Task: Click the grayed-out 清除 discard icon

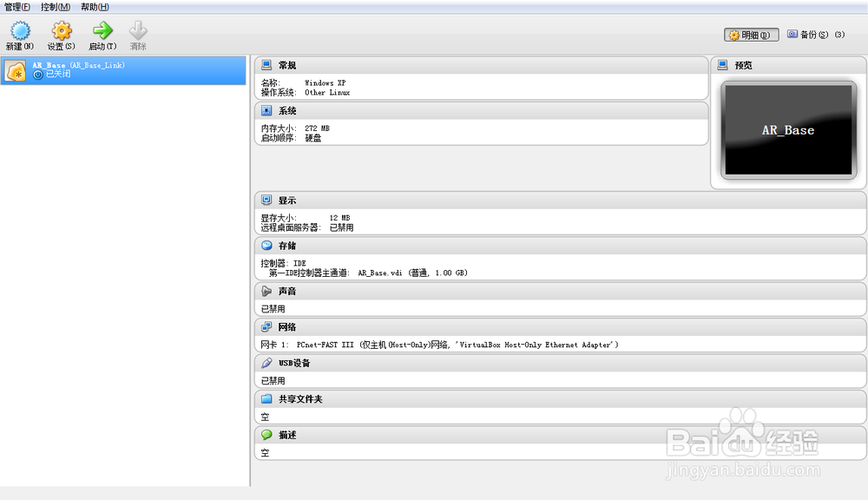Action: click(137, 29)
